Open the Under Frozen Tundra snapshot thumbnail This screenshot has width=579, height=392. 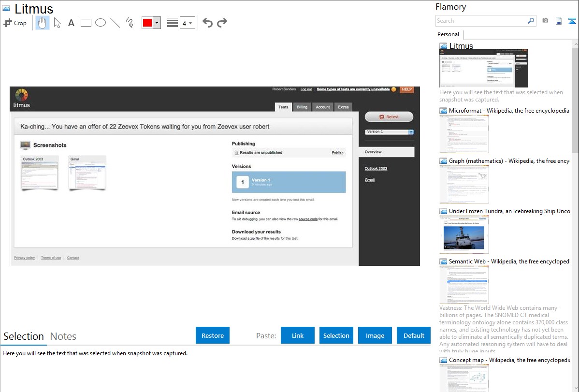pos(464,234)
